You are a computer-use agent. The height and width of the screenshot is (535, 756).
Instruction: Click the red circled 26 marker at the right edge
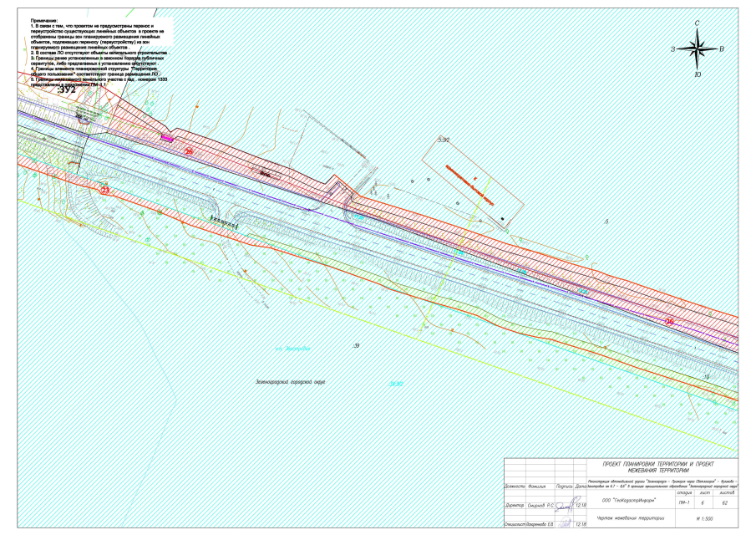(x=668, y=321)
